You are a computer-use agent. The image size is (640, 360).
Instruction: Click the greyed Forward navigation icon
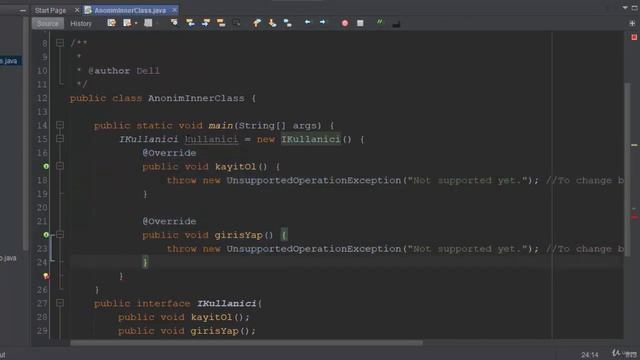click(x=148, y=23)
